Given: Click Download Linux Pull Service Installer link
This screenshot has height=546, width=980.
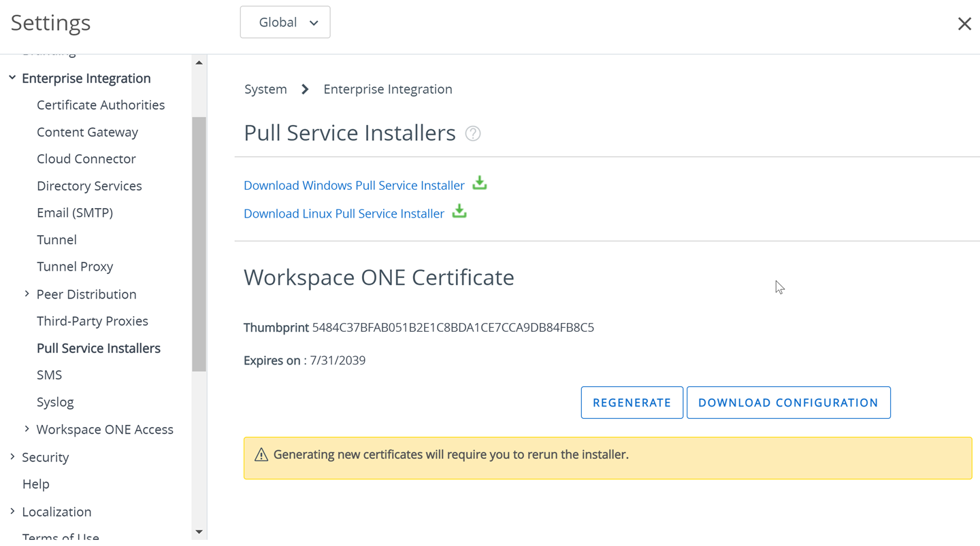Looking at the screenshot, I should 344,214.
